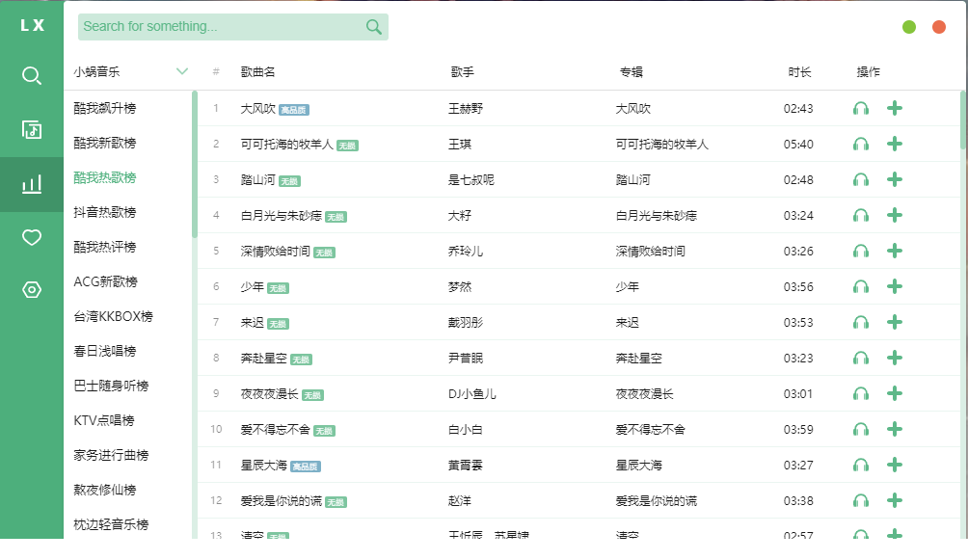Add 可可托海的牧羊人 using the plus icon
The width and height of the screenshot is (968, 560).
pyautogui.click(x=894, y=144)
